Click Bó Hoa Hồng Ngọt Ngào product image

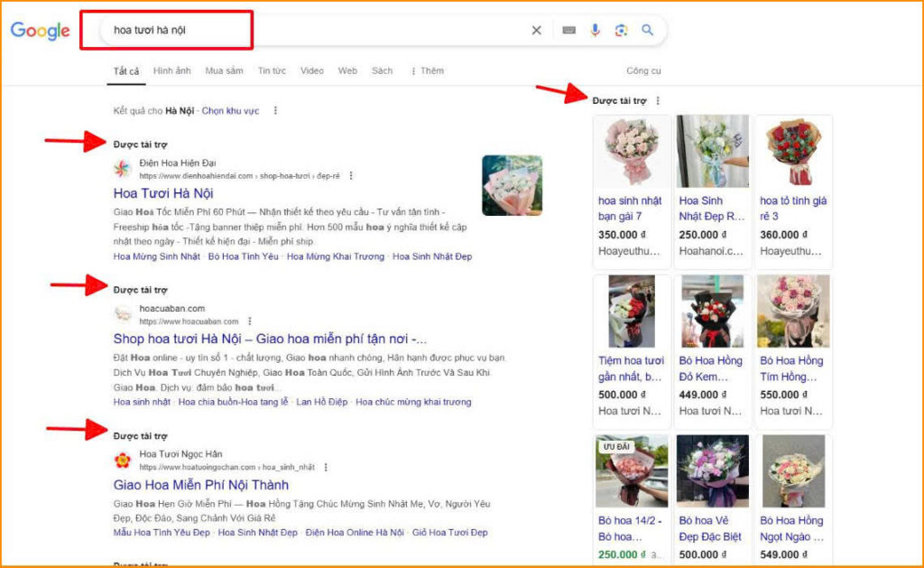793,471
